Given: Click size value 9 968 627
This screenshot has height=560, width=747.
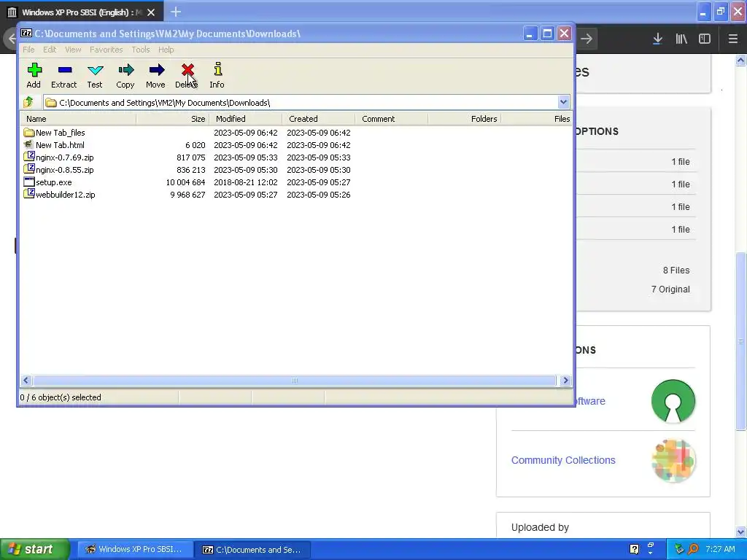Looking at the screenshot, I should tap(187, 194).
